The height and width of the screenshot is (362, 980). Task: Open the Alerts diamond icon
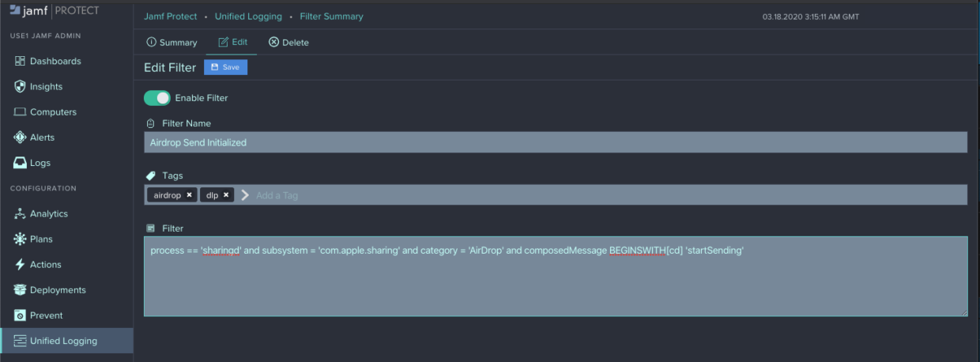(20, 138)
